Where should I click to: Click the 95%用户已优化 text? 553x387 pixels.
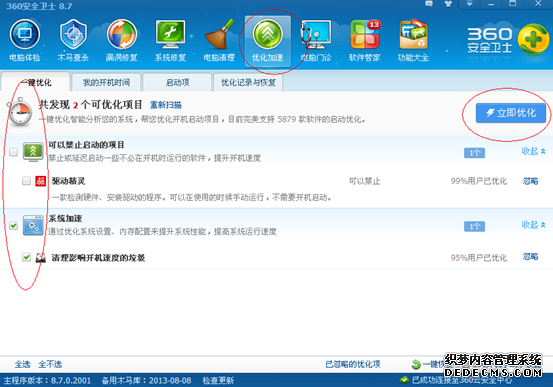[479, 258]
